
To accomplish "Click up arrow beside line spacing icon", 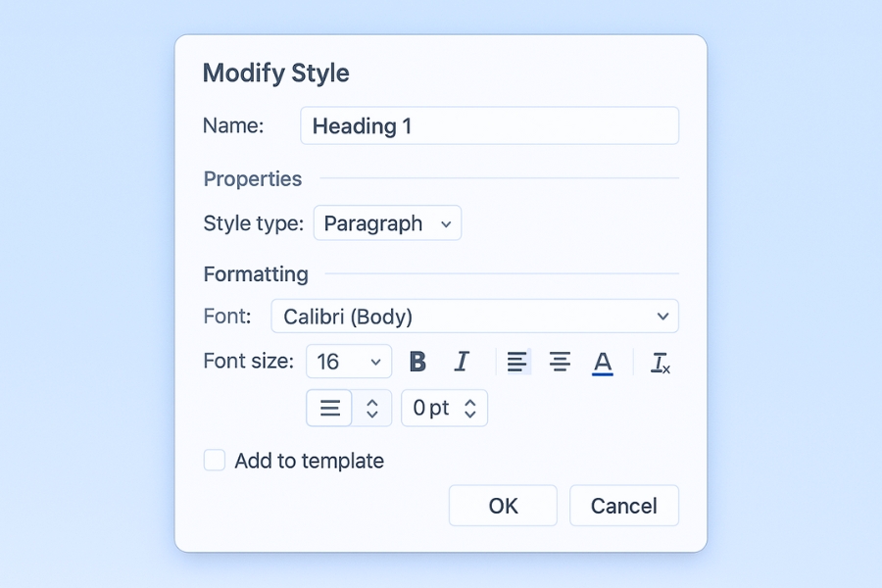I will coord(372,402).
